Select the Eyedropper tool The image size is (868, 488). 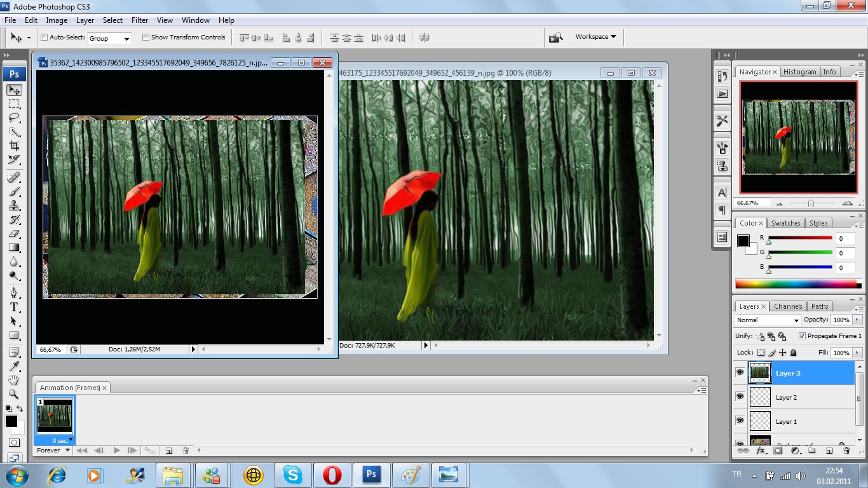pyautogui.click(x=14, y=366)
